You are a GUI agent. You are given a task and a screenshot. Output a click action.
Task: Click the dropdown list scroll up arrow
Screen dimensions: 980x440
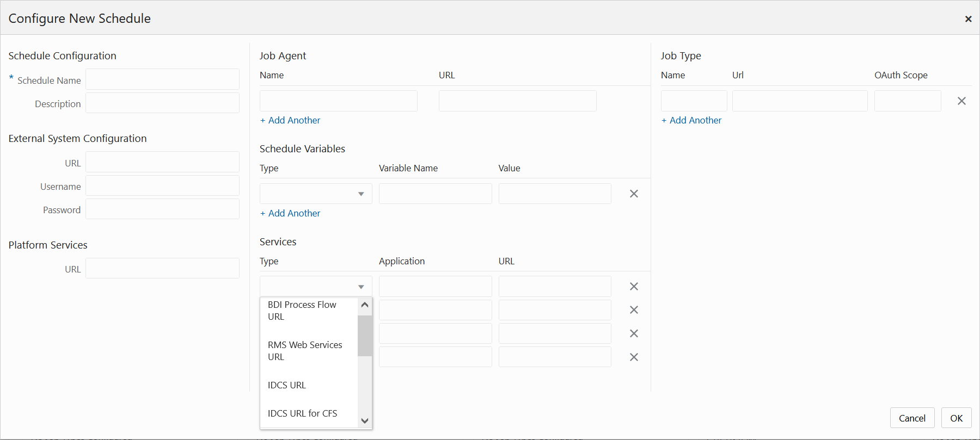(365, 305)
